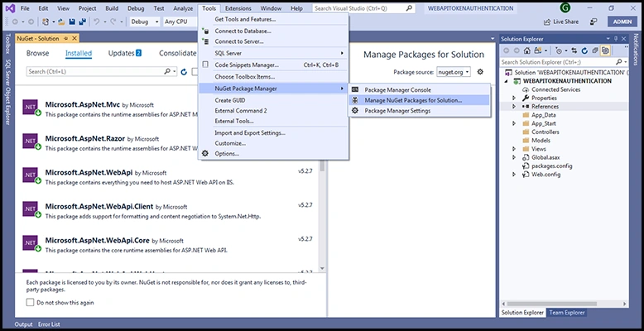644x331 pixels.
Task: Click the feedback icon beside Live Share
Action: tap(594, 22)
